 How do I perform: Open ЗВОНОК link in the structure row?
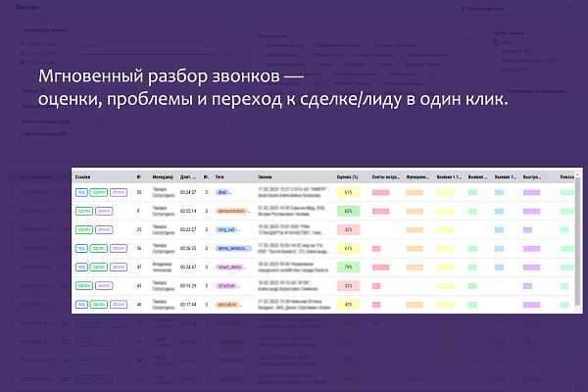[104, 286]
